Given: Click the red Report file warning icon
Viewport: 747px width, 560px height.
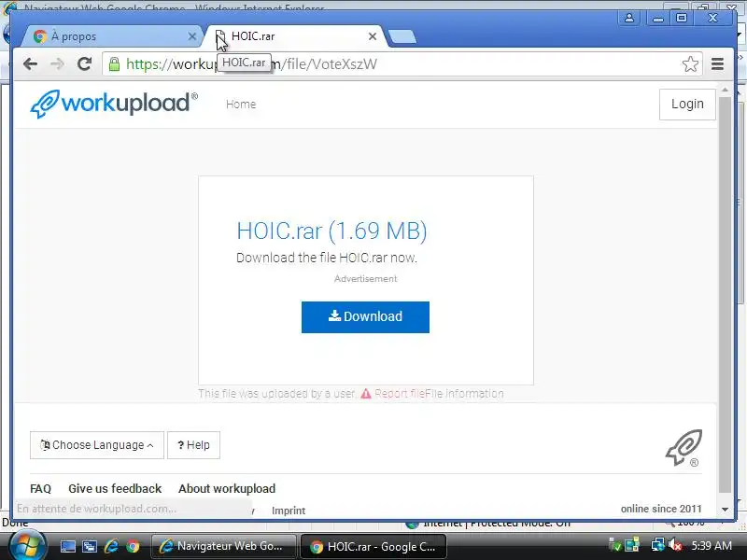Looking at the screenshot, I should pyautogui.click(x=365, y=394).
